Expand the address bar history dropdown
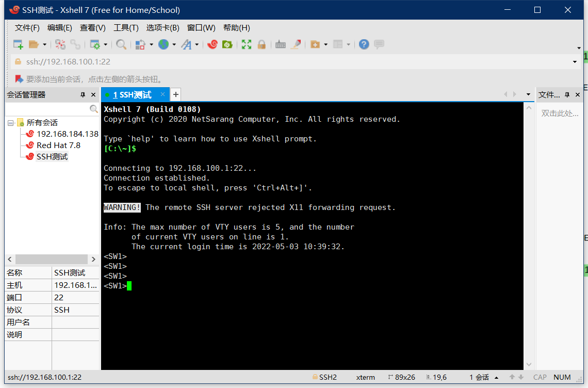Image resolution: width=588 pixels, height=388 pixels. (575, 62)
